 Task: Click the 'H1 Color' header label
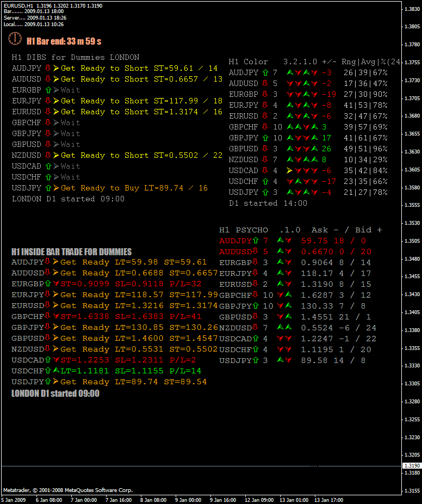click(x=249, y=62)
